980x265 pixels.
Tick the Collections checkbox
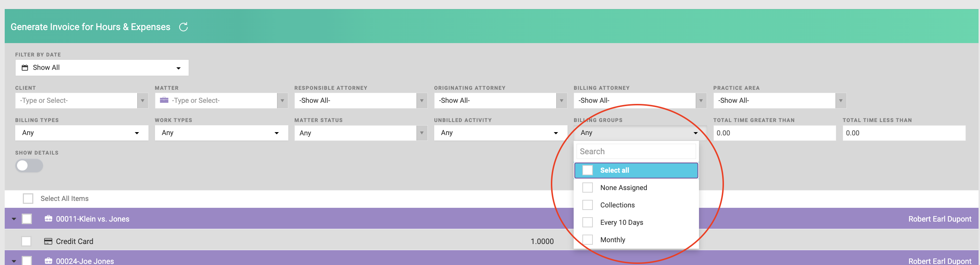(x=587, y=205)
